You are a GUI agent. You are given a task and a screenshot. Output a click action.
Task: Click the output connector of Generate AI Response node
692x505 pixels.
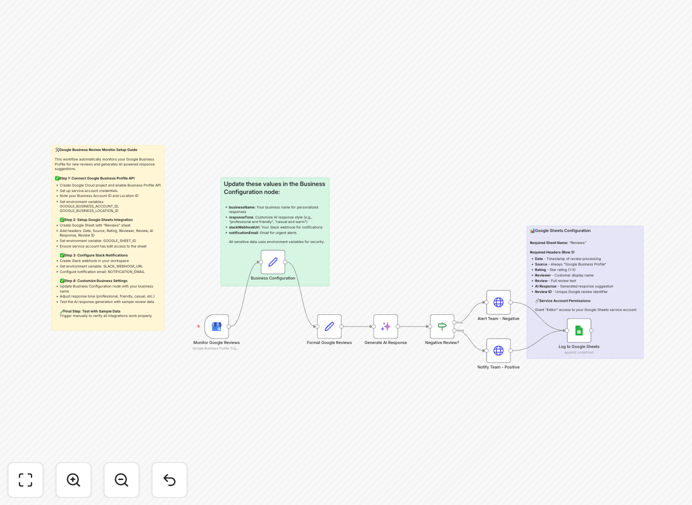click(398, 327)
